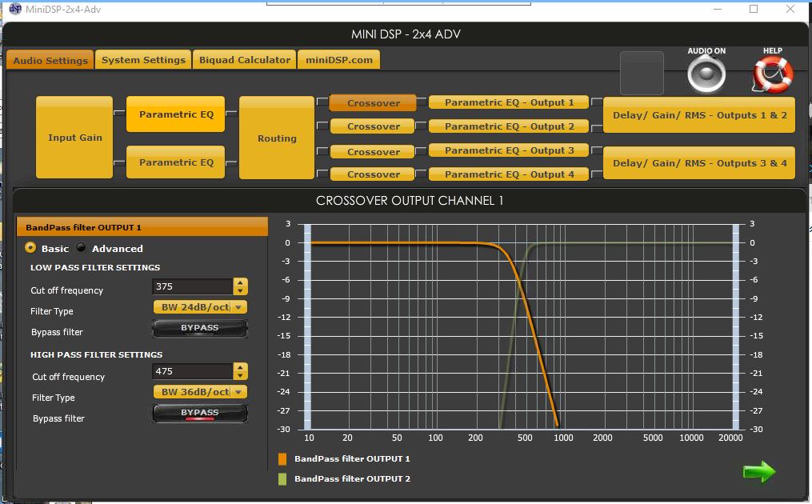Click the "BandPass filter OUTPUT 2" legend label
The height and width of the screenshot is (504, 812).
tap(352, 478)
